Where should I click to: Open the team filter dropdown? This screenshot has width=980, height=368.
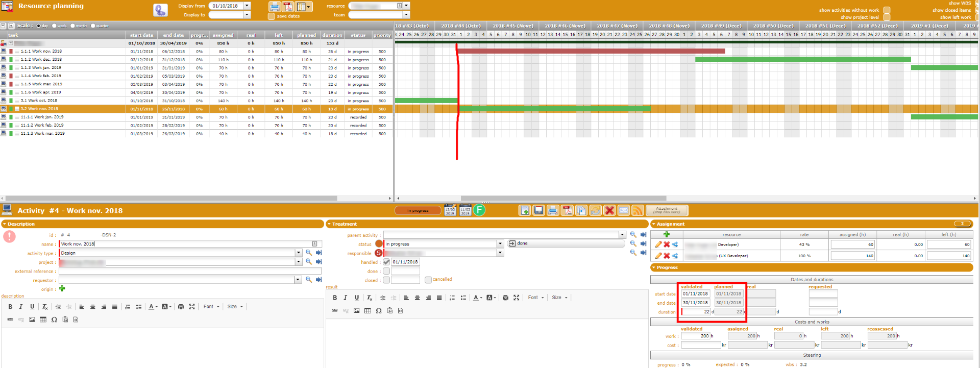pyautogui.click(x=406, y=15)
